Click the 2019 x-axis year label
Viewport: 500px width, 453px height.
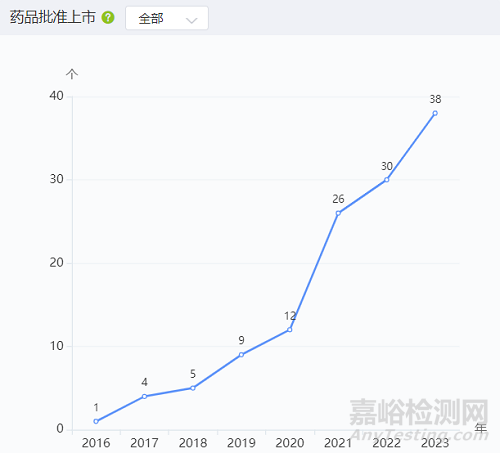[241, 443]
